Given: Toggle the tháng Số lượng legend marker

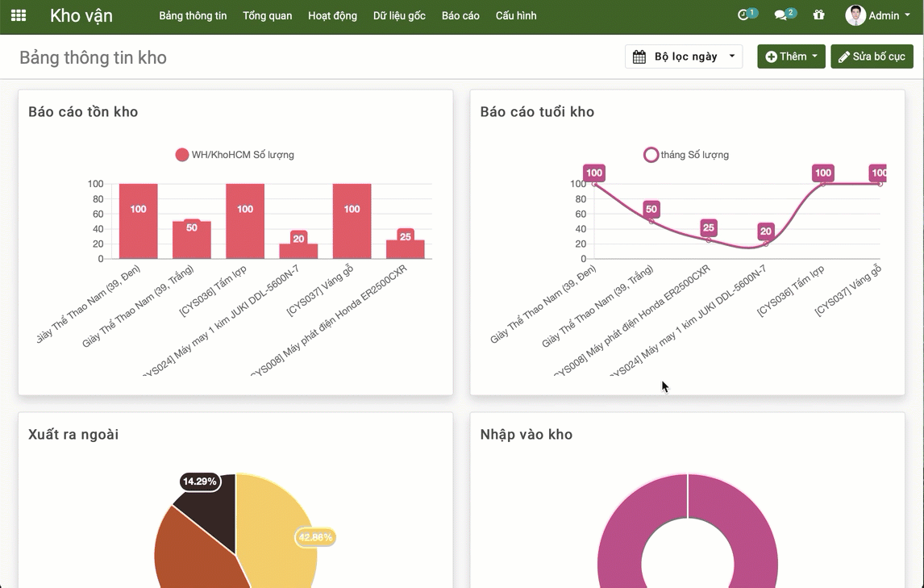Looking at the screenshot, I should (x=651, y=155).
